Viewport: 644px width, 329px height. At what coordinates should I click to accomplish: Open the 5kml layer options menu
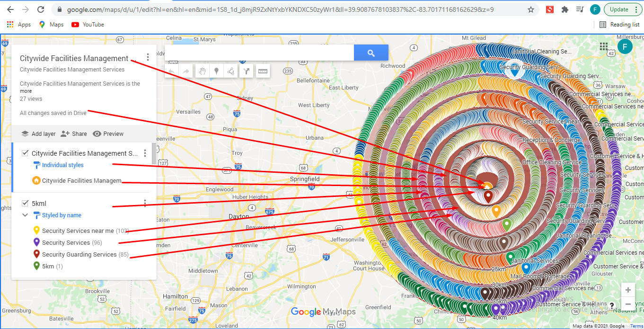[x=144, y=203]
